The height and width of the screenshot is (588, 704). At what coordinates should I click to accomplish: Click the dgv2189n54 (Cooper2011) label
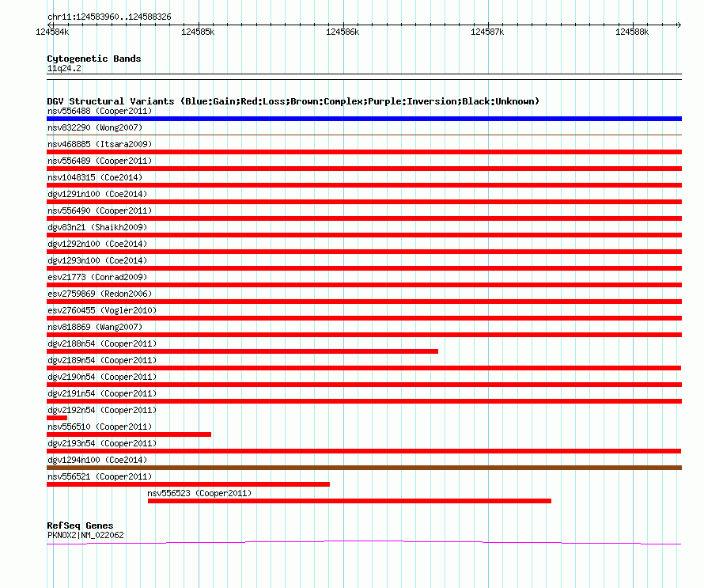[102, 360]
